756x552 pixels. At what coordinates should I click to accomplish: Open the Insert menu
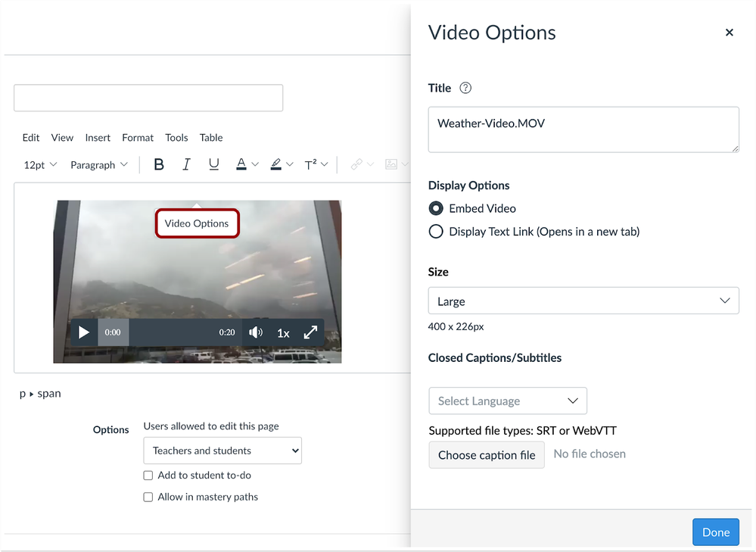pyautogui.click(x=98, y=138)
